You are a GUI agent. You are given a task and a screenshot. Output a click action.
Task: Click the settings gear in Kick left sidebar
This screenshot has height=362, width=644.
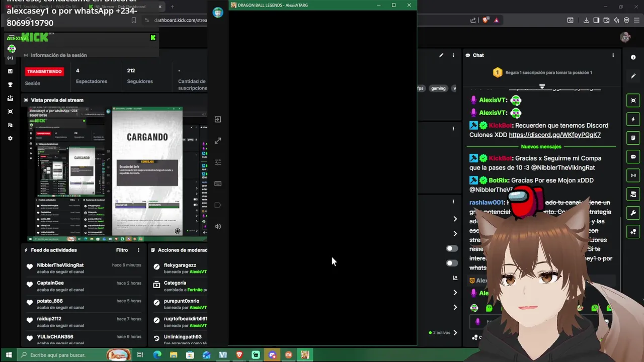coord(10,138)
